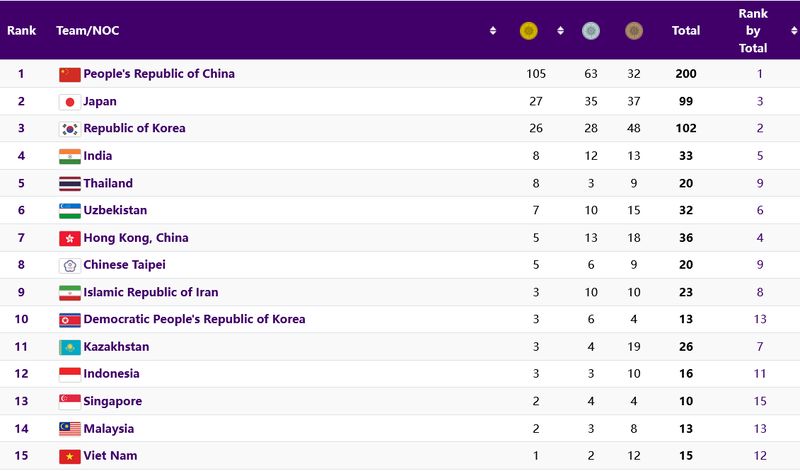Open the Thailand team link
Screen dimensions: 800x471
click(x=108, y=183)
